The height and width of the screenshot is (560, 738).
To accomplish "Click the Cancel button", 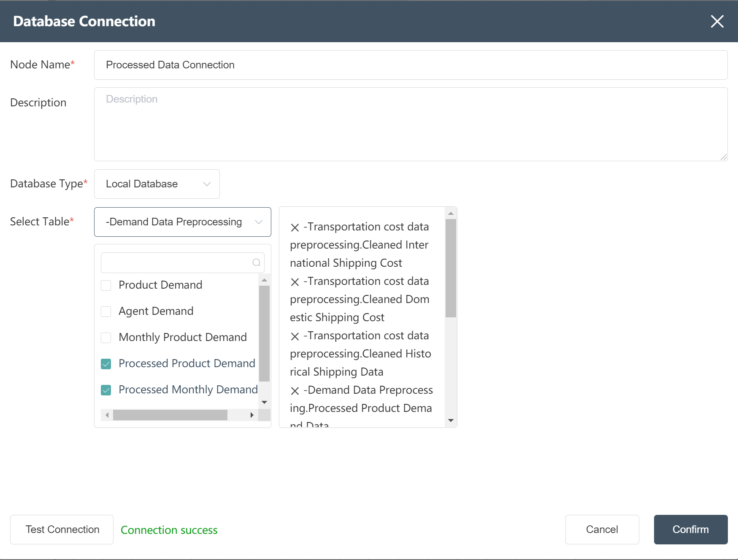I will pyautogui.click(x=602, y=530).
